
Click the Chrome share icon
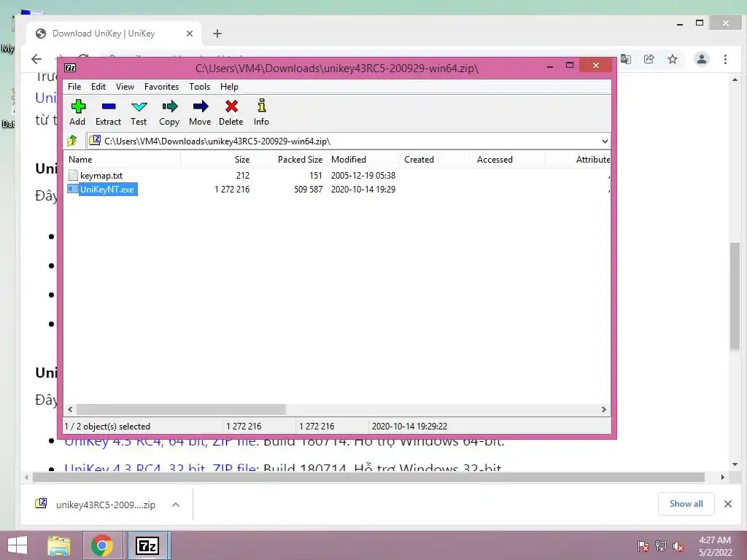(x=649, y=59)
